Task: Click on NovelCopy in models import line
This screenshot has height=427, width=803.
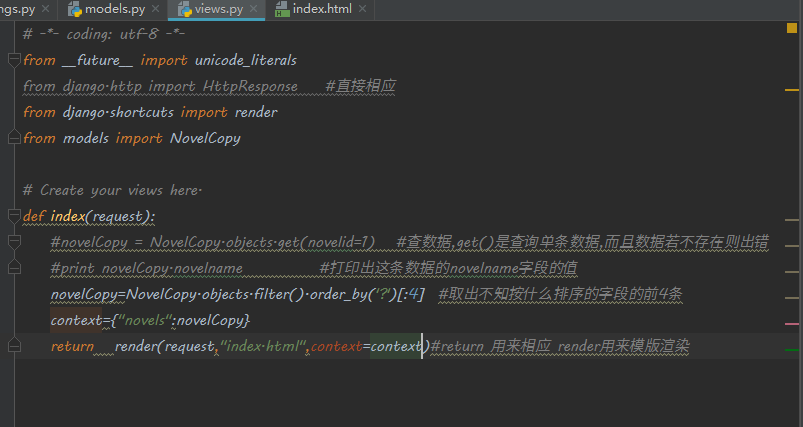Action: tap(205, 138)
